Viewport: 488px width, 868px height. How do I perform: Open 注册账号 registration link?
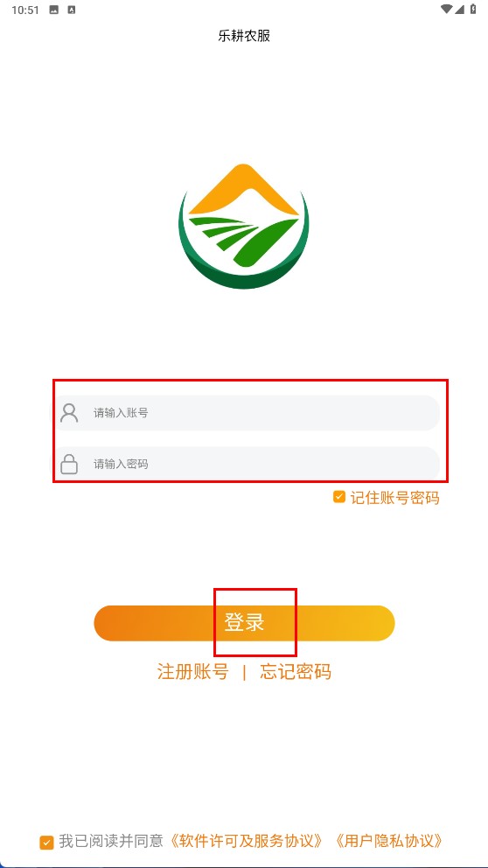193,671
